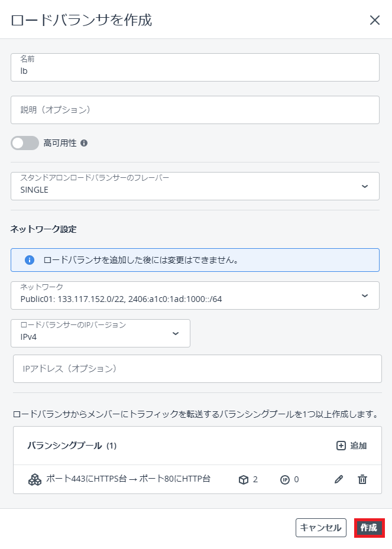
Task: Click the plus icon next to 追加
Action: (x=341, y=446)
